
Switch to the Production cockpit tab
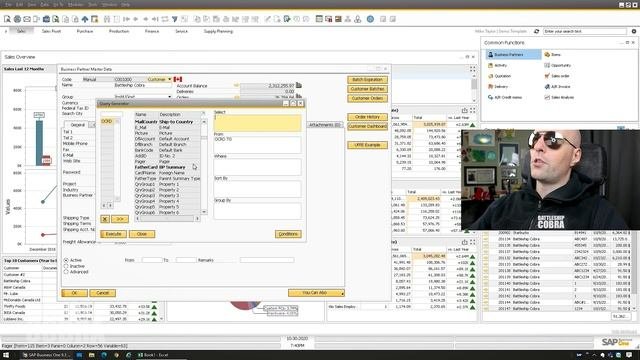click(x=119, y=31)
